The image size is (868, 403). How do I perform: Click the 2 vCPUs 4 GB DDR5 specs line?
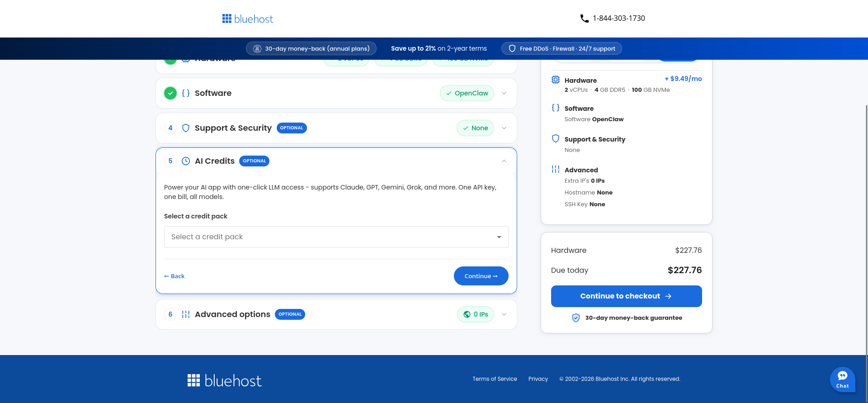click(617, 90)
